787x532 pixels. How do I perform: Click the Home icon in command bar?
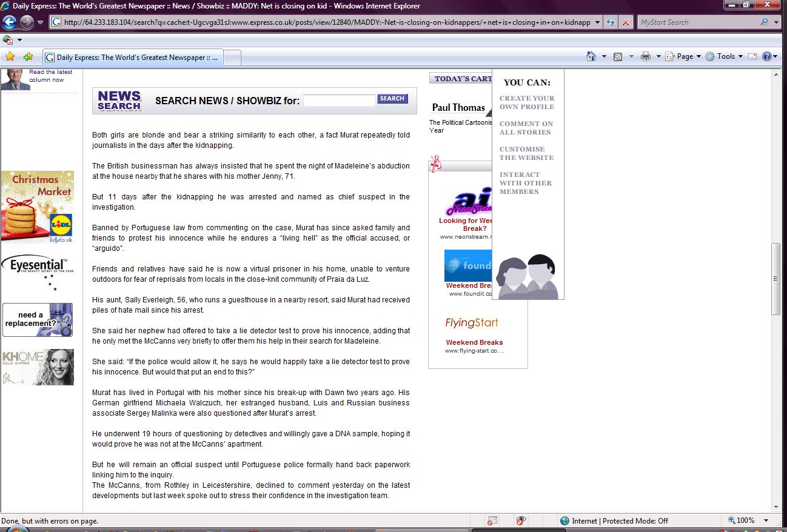click(x=591, y=56)
